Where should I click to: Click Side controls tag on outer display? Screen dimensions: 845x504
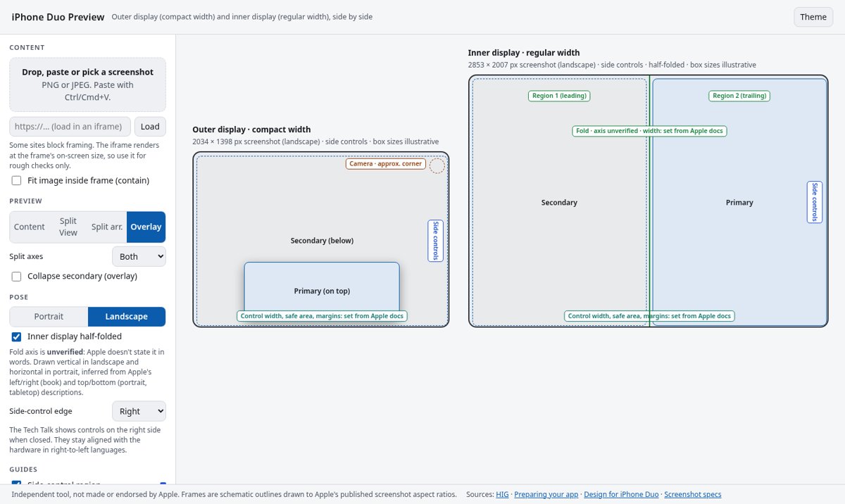[436, 241]
